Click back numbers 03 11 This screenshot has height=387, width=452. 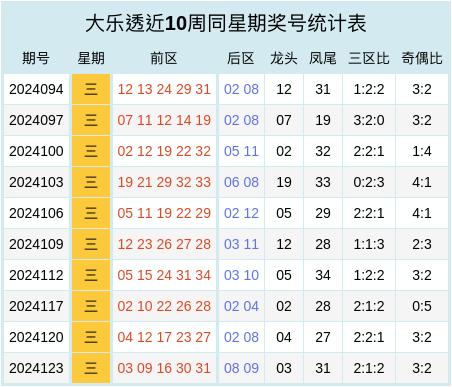pos(241,244)
